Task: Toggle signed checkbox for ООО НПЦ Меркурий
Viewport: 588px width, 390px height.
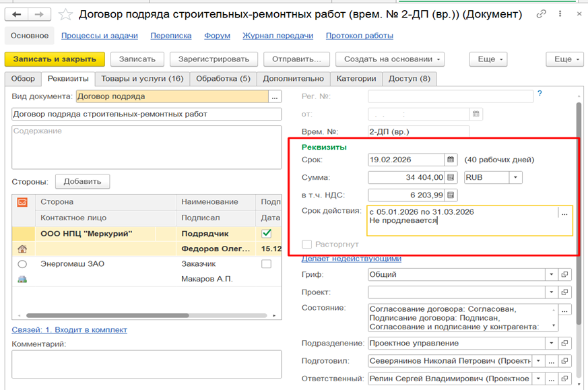Action: click(x=267, y=233)
